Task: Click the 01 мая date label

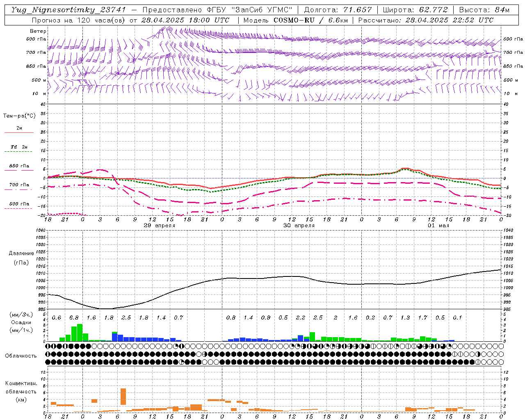Action: (x=438, y=226)
